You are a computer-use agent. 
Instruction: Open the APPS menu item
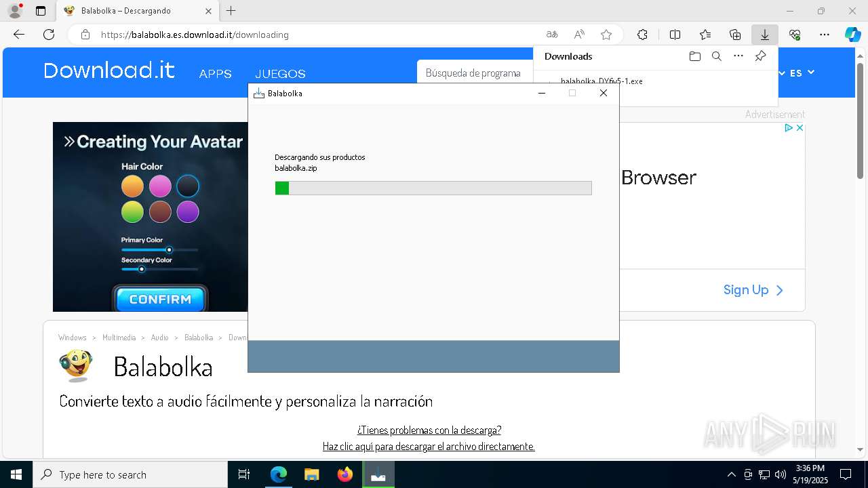(216, 74)
